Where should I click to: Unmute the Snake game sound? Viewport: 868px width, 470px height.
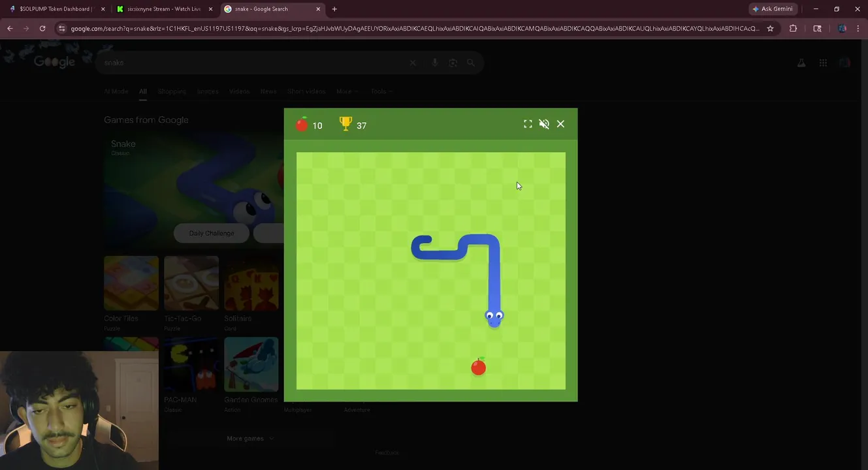544,124
